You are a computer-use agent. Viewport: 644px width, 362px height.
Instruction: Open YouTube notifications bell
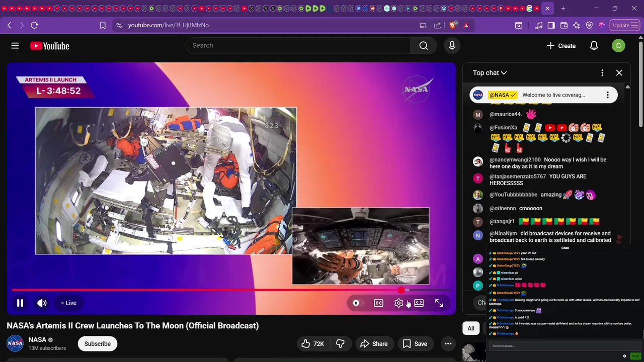pyautogui.click(x=594, y=46)
